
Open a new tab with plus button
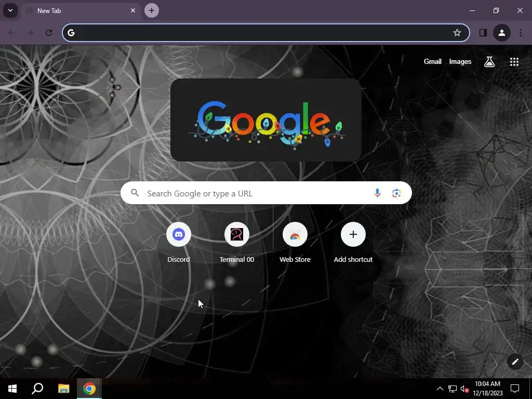152,10
